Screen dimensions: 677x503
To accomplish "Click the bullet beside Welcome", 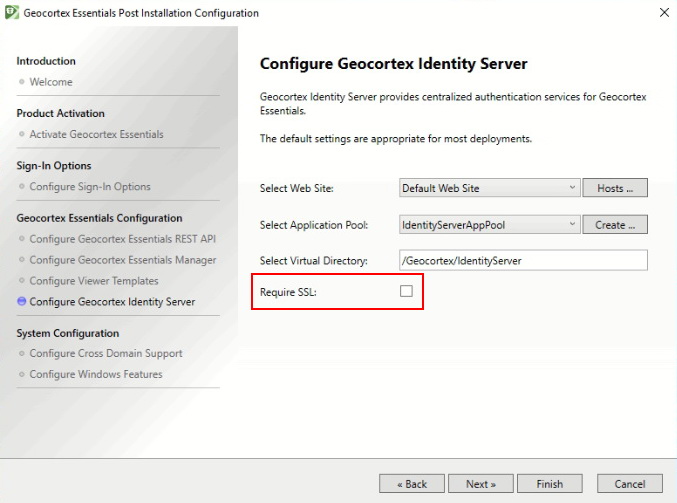I will click(x=22, y=82).
